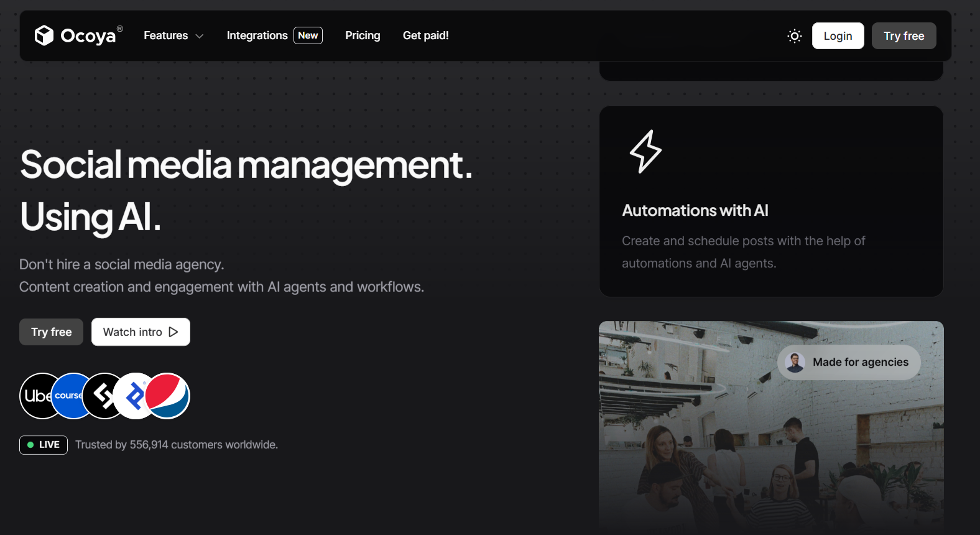980x535 pixels.
Task: Play the Watch intro video
Action: tap(141, 332)
